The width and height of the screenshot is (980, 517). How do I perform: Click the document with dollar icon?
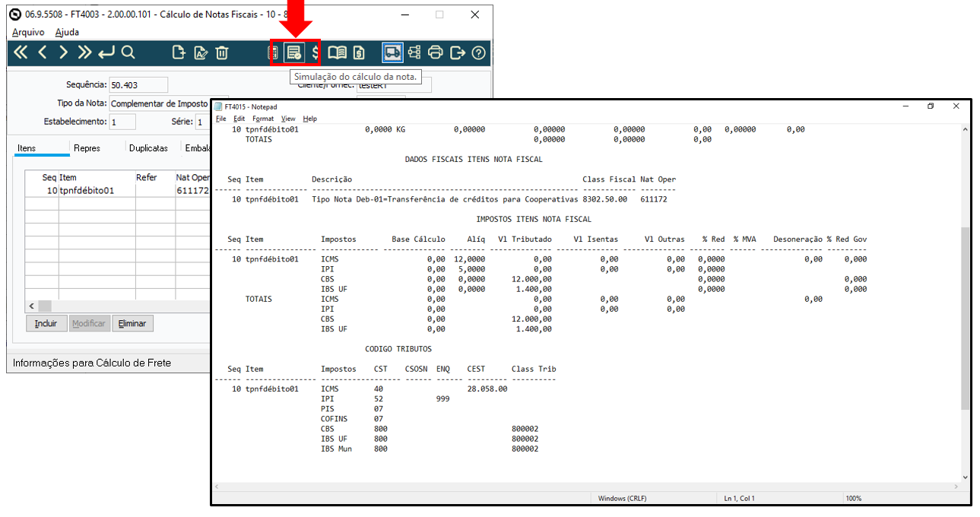(359, 52)
